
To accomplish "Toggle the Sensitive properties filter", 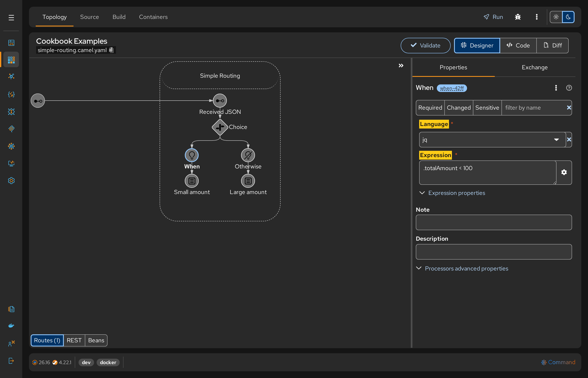I will (x=487, y=108).
